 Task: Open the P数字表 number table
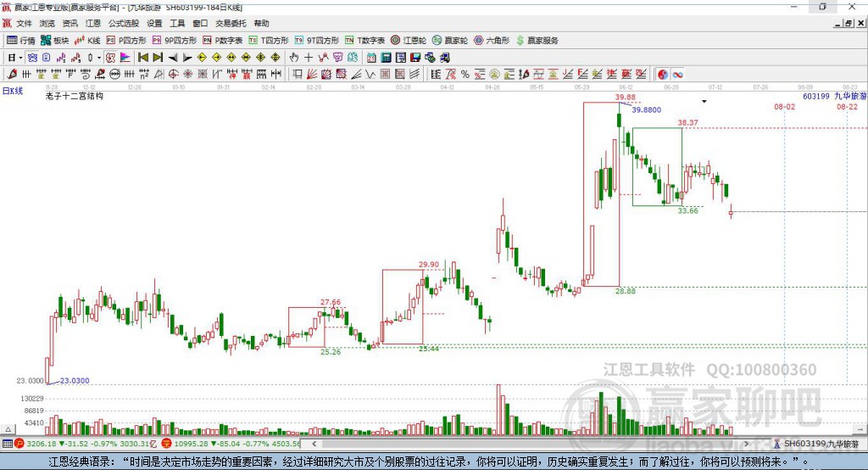223,41
